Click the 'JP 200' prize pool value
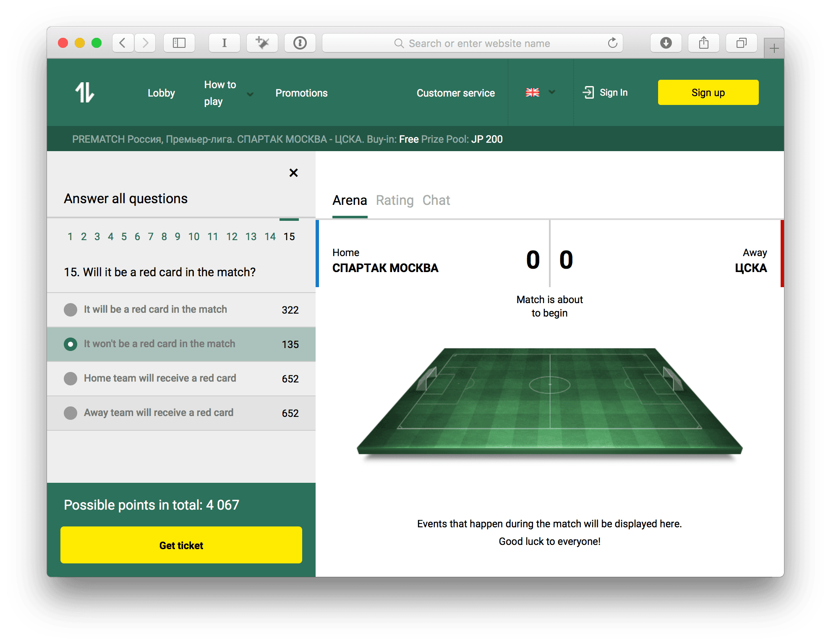 487,139
